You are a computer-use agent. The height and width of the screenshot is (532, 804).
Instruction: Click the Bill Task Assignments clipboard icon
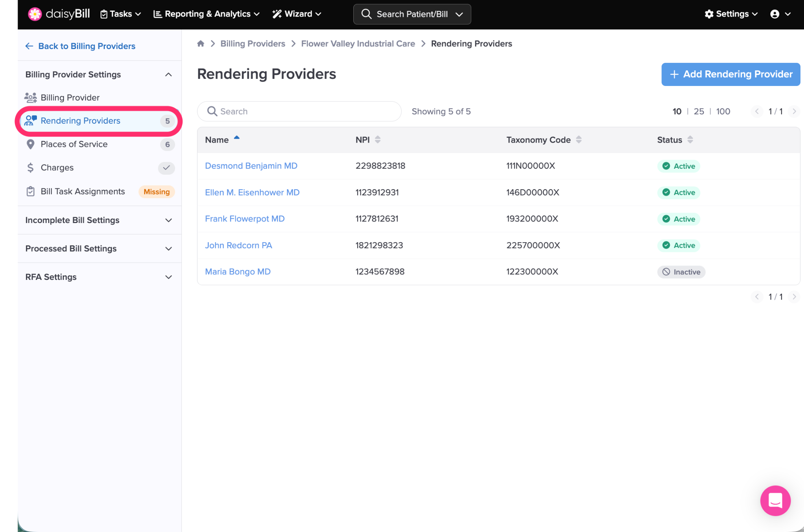(x=30, y=192)
